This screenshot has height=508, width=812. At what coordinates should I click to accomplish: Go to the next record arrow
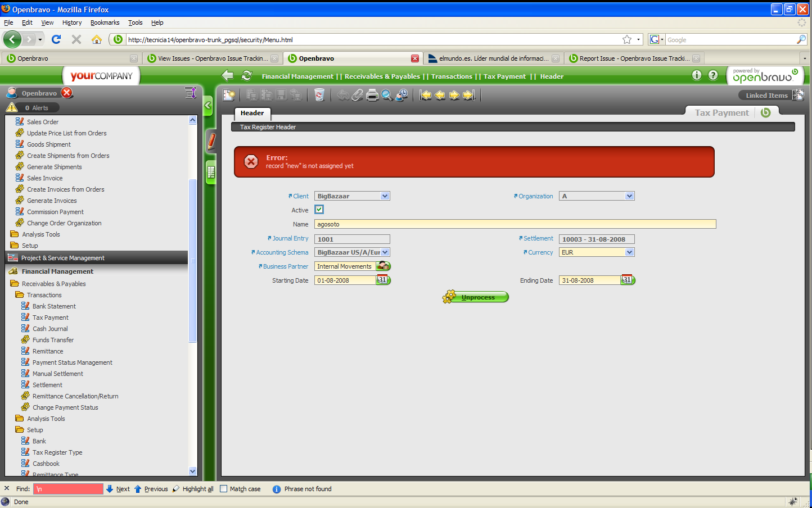coord(454,95)
